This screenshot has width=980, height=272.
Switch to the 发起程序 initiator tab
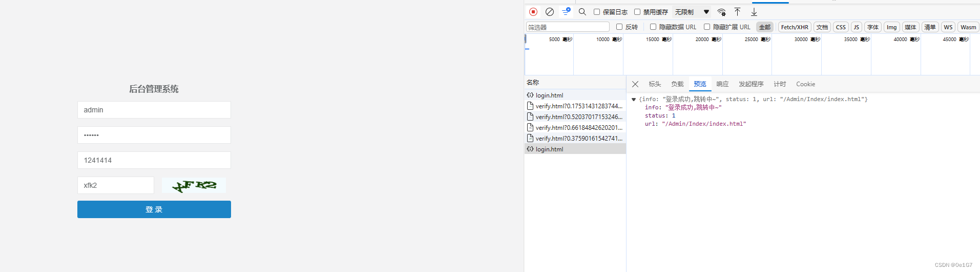[x=751, y=84]
